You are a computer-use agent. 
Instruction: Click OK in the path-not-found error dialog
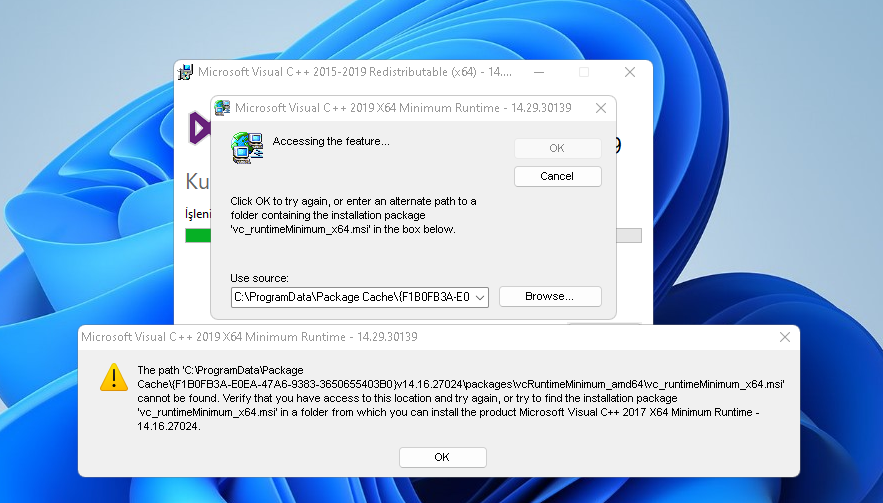[x=443, y=457]
